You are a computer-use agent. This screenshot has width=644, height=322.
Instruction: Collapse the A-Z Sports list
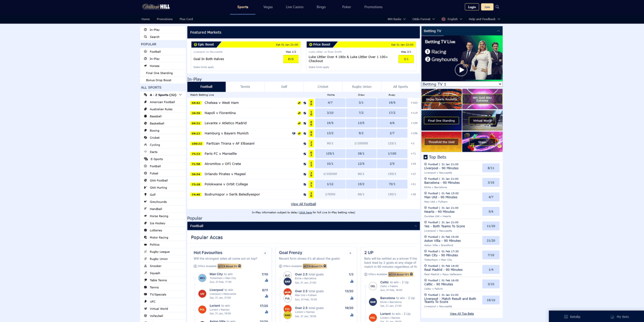180,94
